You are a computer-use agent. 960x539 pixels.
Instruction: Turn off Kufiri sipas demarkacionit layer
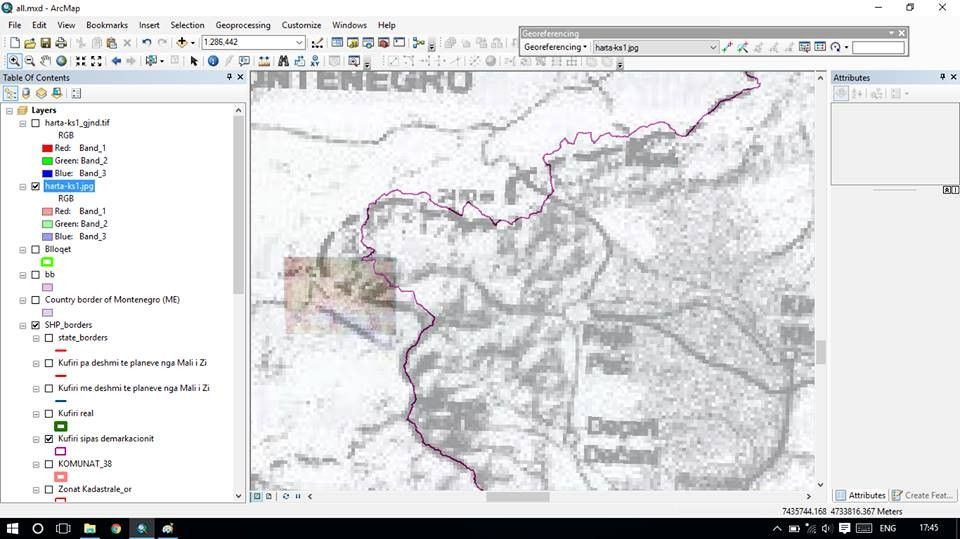(49, 439)
